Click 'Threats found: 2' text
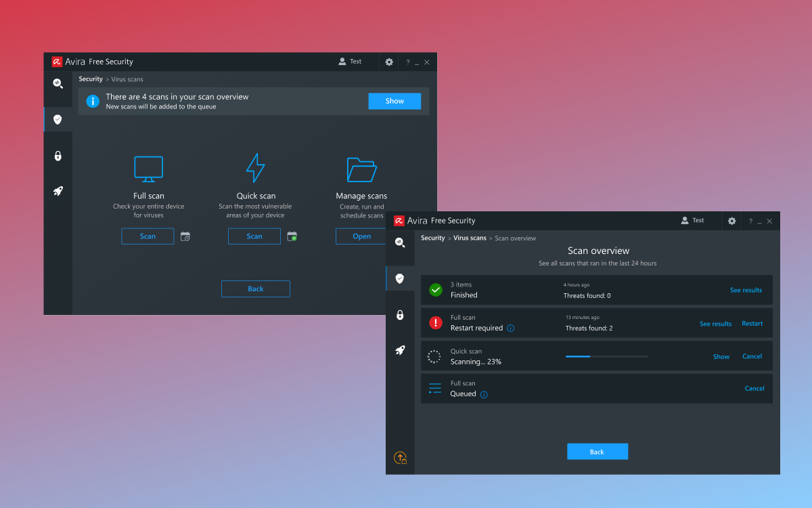The height and width of the screenshot is (508, 812). [x=589, y=329]
